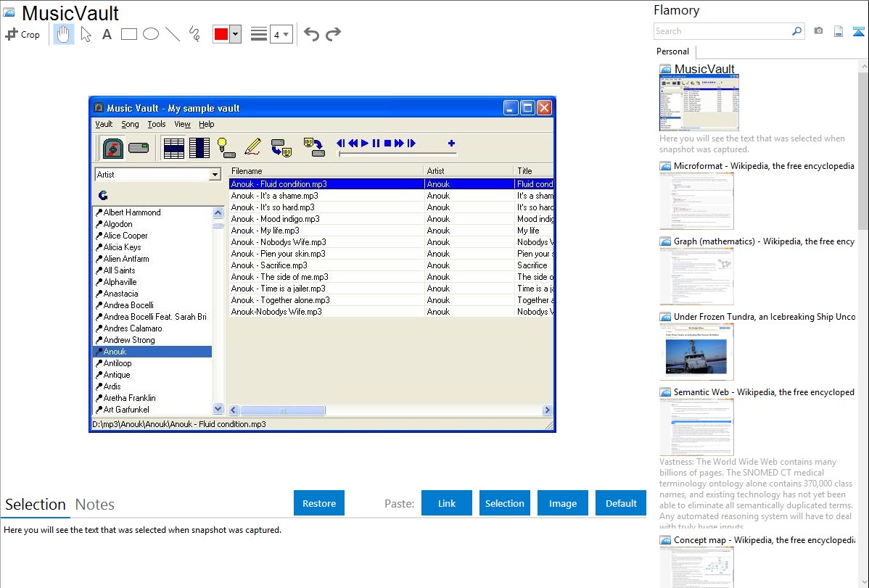Open the color picker dropdown arrow
The width and height of the screenshot is (869, 588).
[x=235, y=34]
